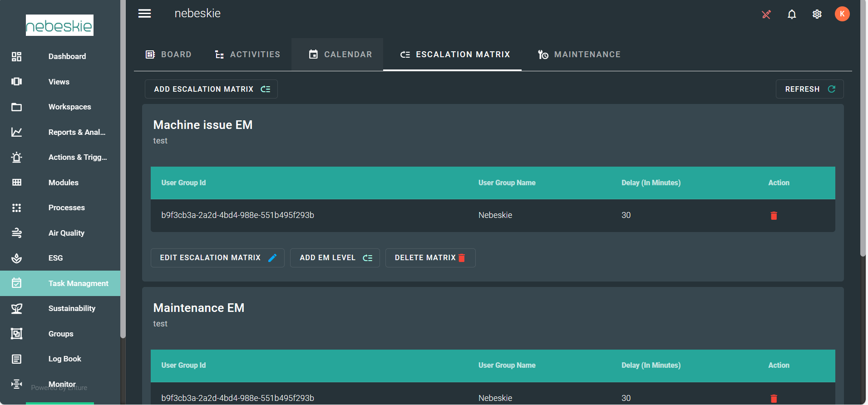Click the Actions & Triggers alarm icon
The image size is (868, 405).
(x=17, y=158)
